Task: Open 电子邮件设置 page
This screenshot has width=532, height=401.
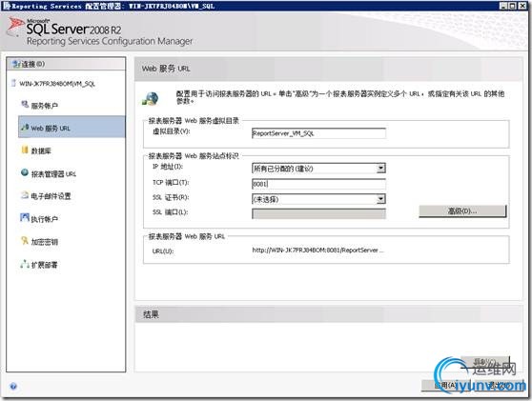Action: pyautogui.click(x=51, y=196)
